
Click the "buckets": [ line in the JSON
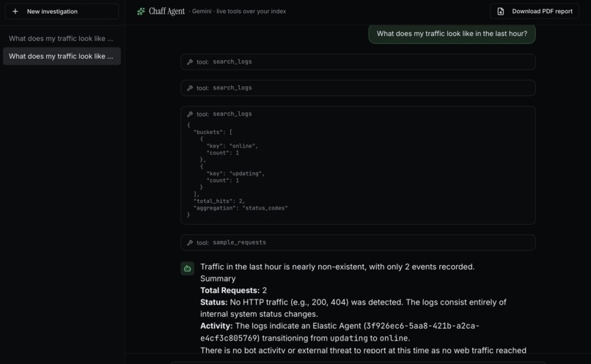tap(213, 132)
